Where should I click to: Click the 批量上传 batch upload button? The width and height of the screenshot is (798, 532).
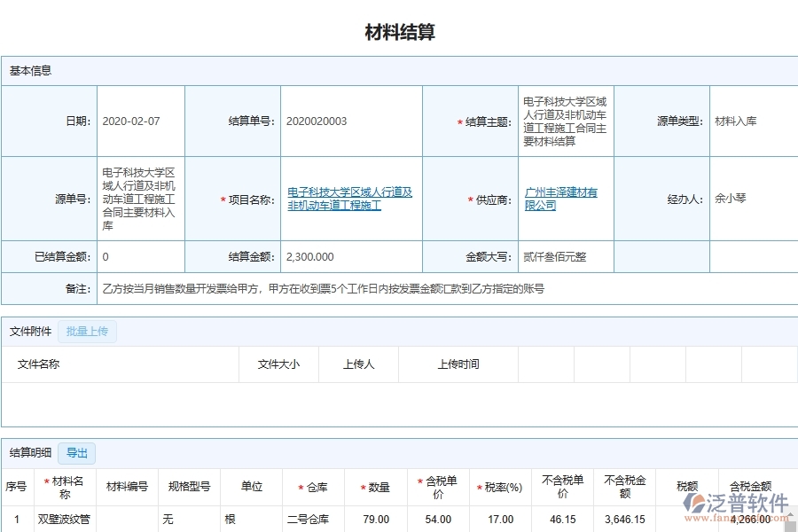point(87,331)
